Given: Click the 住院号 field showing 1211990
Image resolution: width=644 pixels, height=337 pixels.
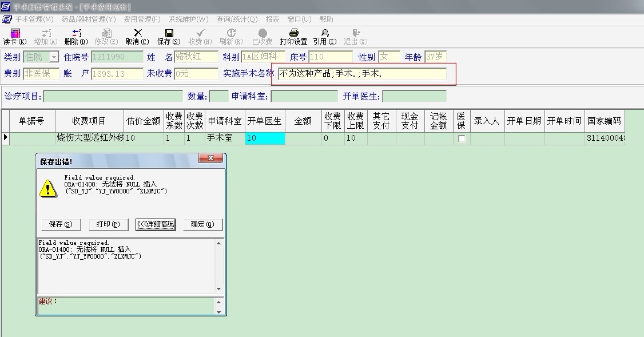Looking at the screenshot, I should coord(117,57).
